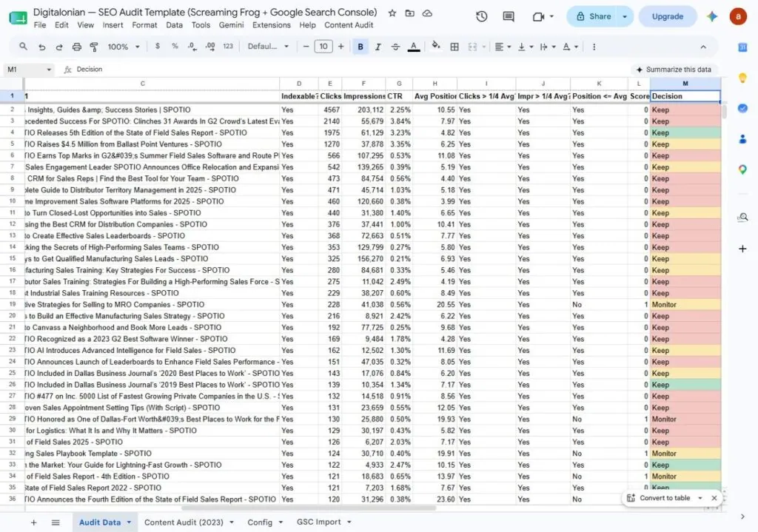Increase decimal places
The width and height of the screenshot is (758, 532).
point(209,47)
